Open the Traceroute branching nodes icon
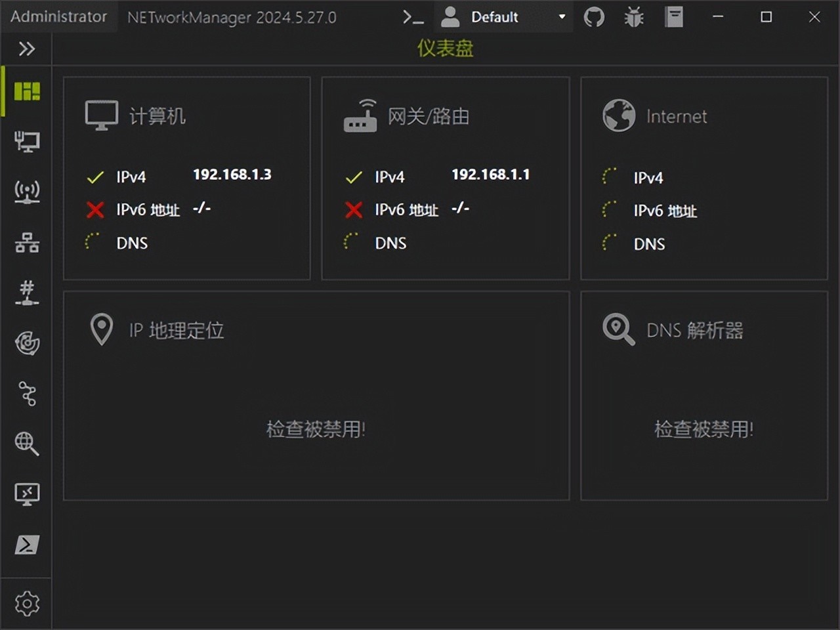The image size is (840, 630). pos(27,393)
